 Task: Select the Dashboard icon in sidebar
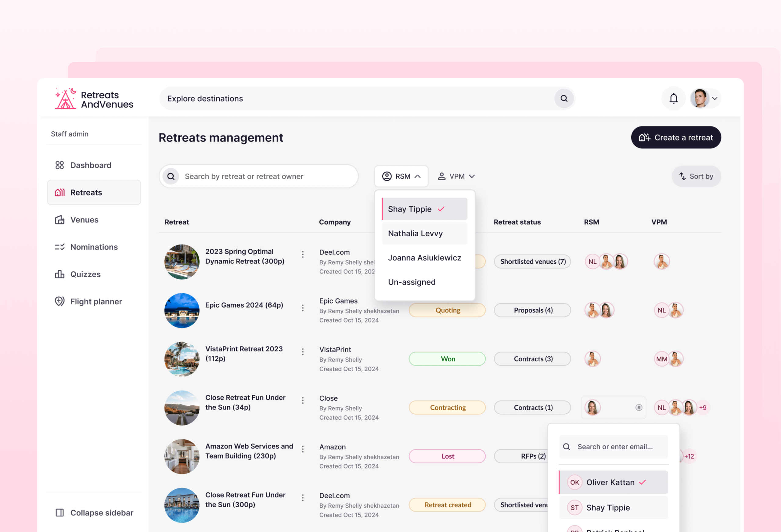[x=60, y=165]
